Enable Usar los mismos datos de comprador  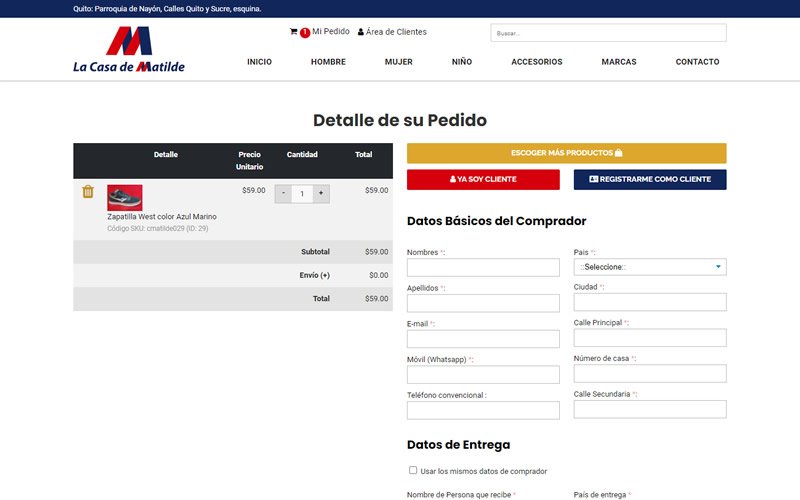(413, 470)
